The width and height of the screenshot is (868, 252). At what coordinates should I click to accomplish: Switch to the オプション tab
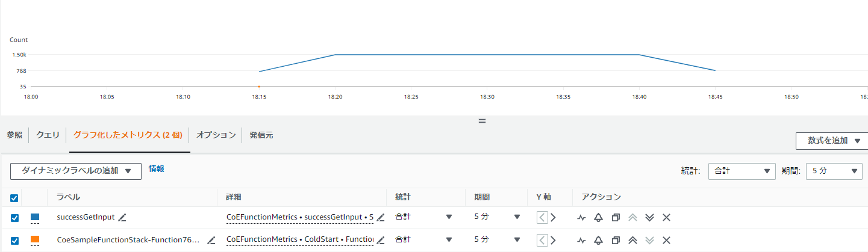tap(216, 135)
